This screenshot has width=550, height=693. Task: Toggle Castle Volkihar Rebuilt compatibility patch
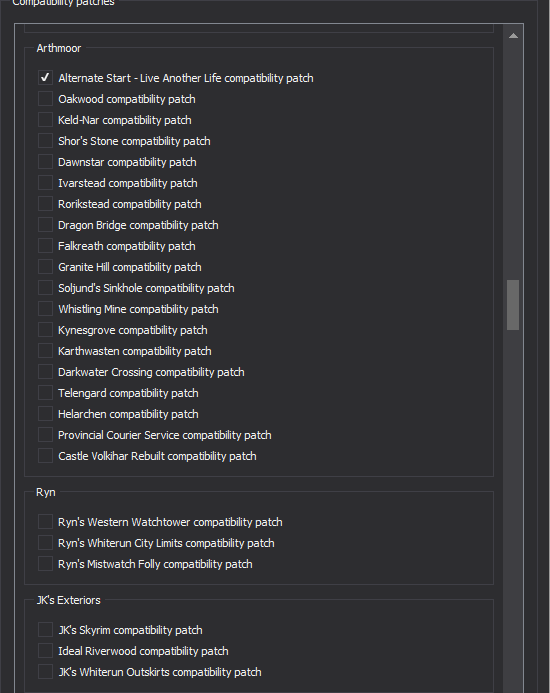click(45, 456)
